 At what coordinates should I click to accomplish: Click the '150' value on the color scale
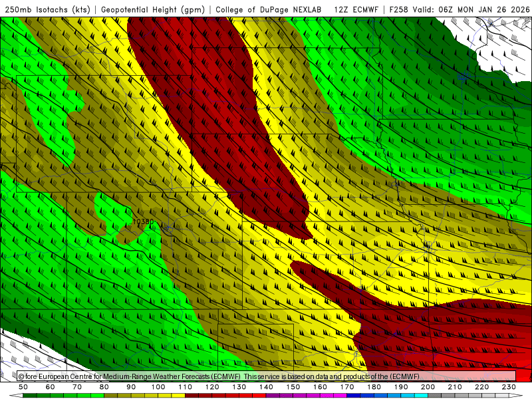click(293, 387)
